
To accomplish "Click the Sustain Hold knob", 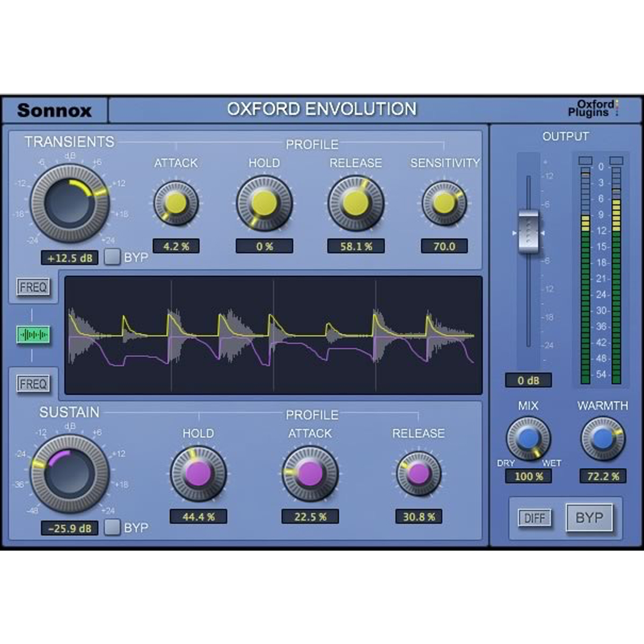I will point(199,474).
